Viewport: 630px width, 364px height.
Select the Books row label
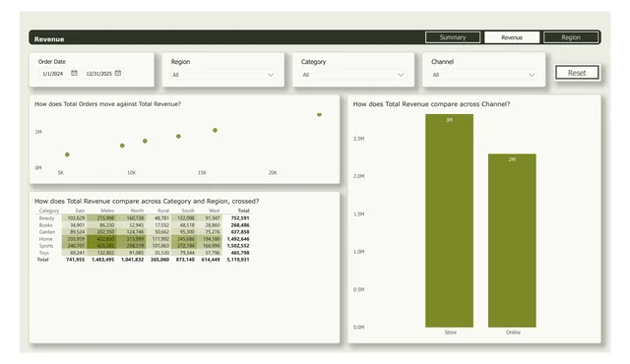click(x=46, y=225)
